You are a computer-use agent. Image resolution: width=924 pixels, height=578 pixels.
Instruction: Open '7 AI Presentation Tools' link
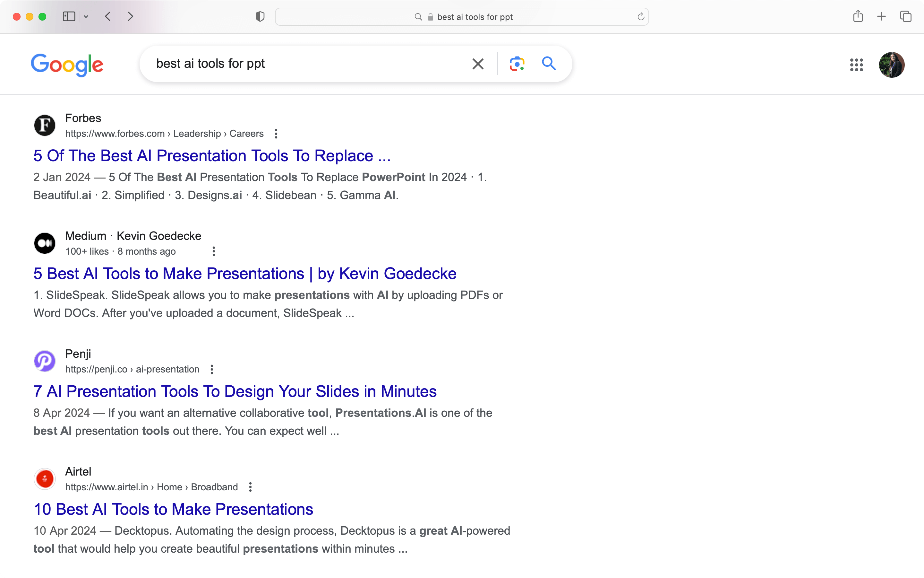tap(235, 391)
